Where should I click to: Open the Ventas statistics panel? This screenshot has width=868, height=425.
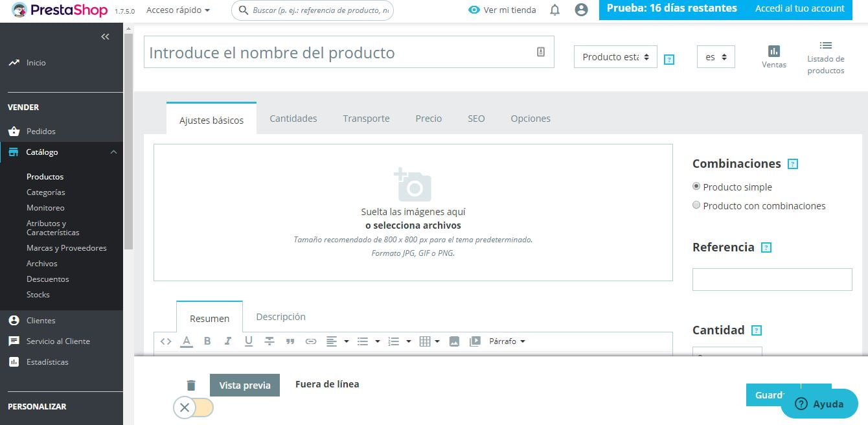click(773, 57)
